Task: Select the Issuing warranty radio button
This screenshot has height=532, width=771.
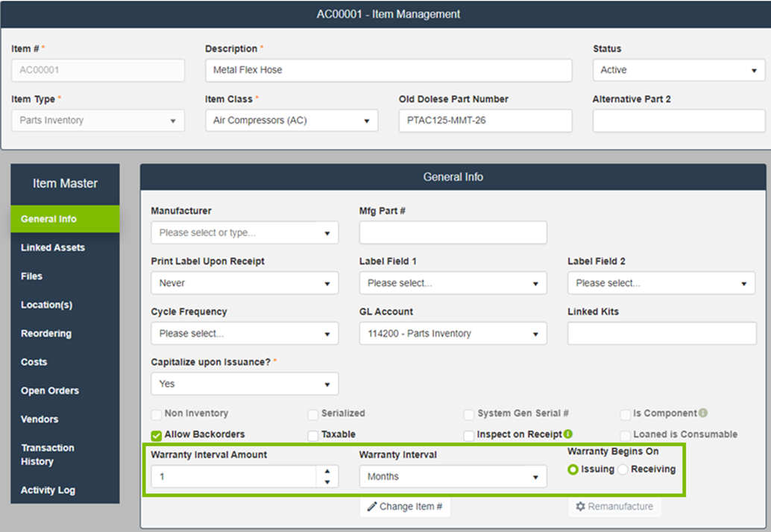Action: click(x=573, y=469)
